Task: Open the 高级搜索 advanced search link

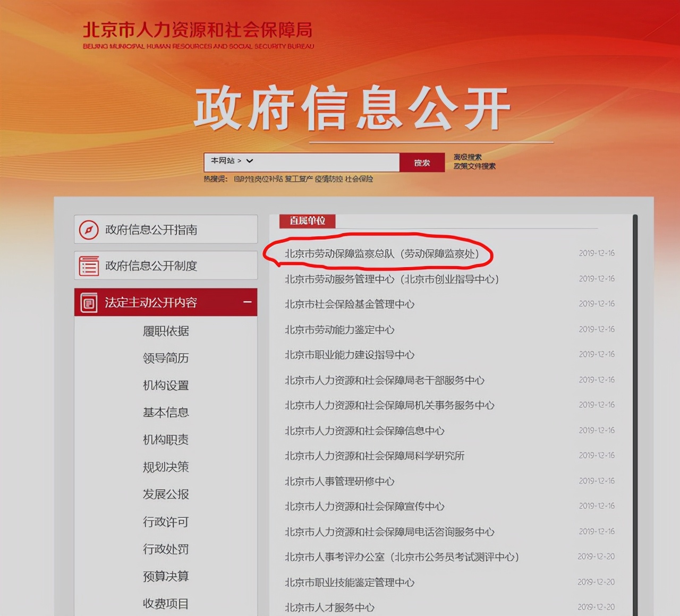Action: coord(466,156)
